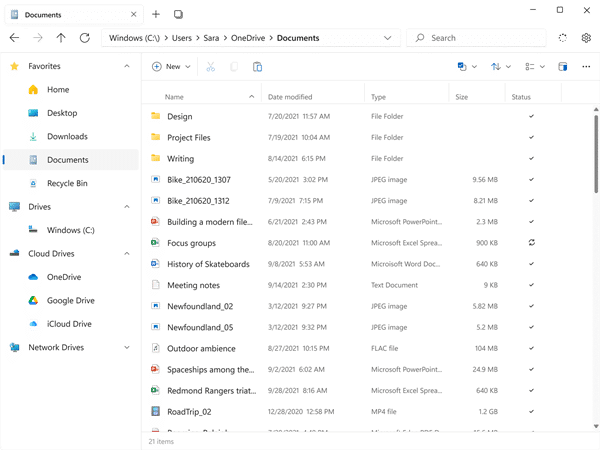Expand the address bar path history chevron
This screenshot has width=600, height=450.
(387, 38)
